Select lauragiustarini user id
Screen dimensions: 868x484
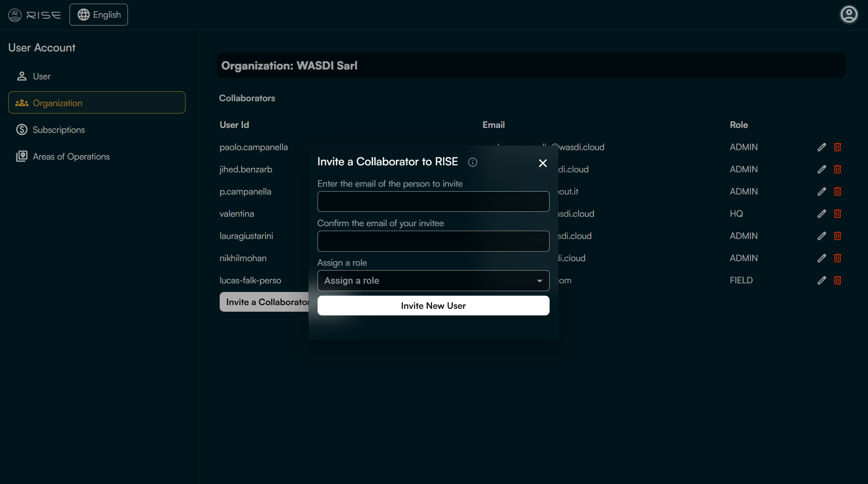click(246, 236)
